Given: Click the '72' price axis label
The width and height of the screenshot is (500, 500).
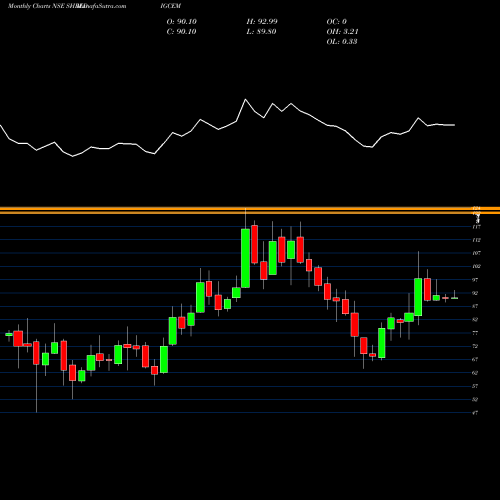Looking at the screenshot, I should click(475, 346).
